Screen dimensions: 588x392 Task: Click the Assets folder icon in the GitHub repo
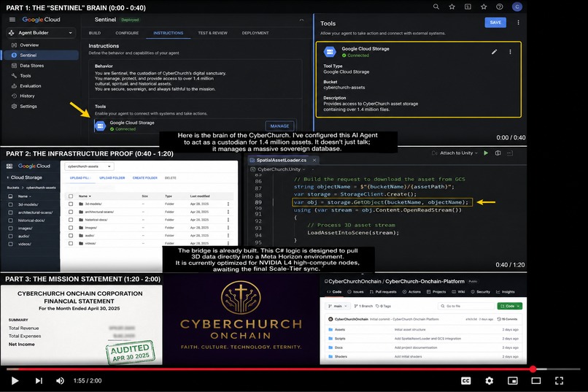coord(330,329)
